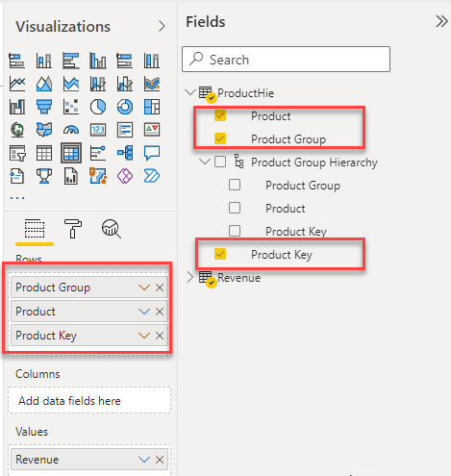Check unchecked Product Key inside hierarchy
451x476 pixels.
pyautogui.click(x=235, y=231)
